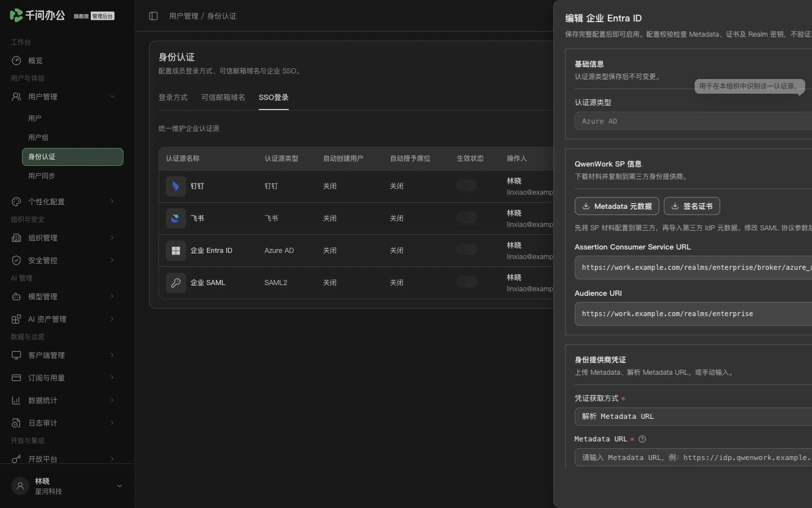Image resolution: width=812 pixels, height=508 pixels.
Task: Select the SSO登录 tab
Action: (x=273, y=98)
